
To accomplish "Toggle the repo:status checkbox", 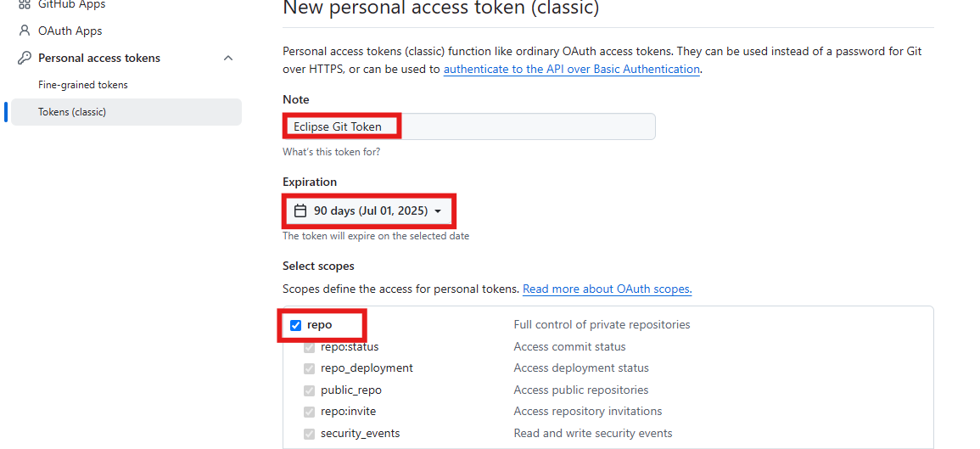I will click(309, 347).
